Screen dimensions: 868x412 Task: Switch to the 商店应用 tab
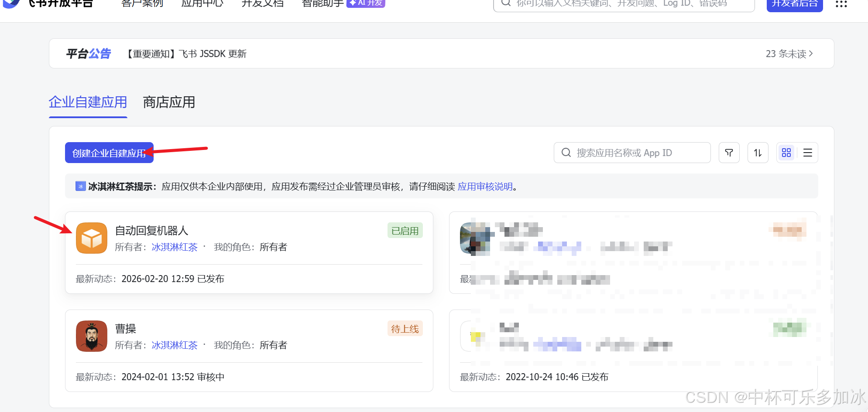(168, 102)
